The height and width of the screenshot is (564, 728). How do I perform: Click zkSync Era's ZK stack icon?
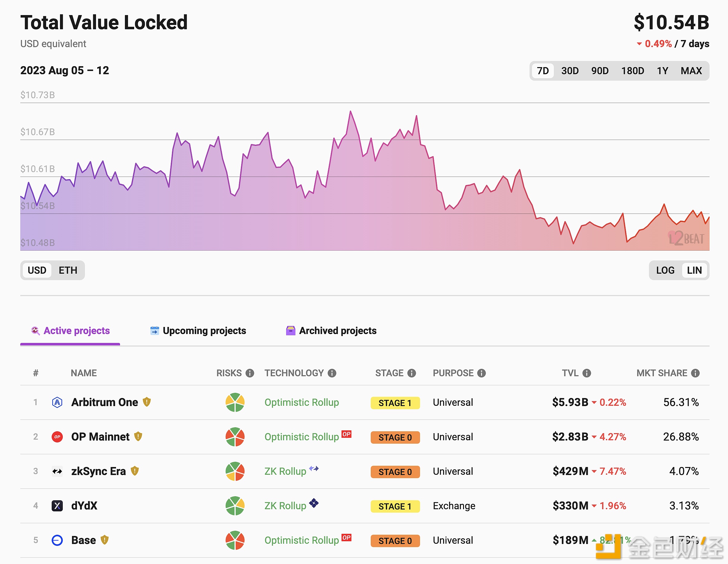(x=314, y=468)
